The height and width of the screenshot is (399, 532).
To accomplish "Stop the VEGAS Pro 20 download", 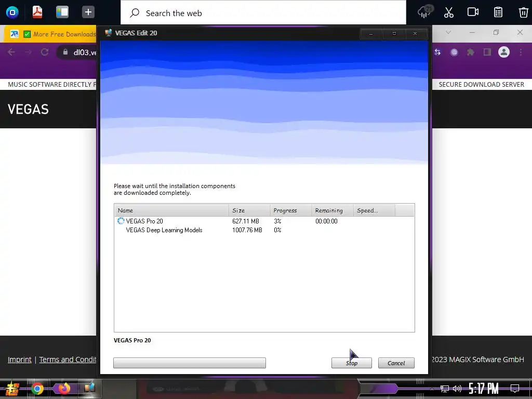I will [352, 363].
